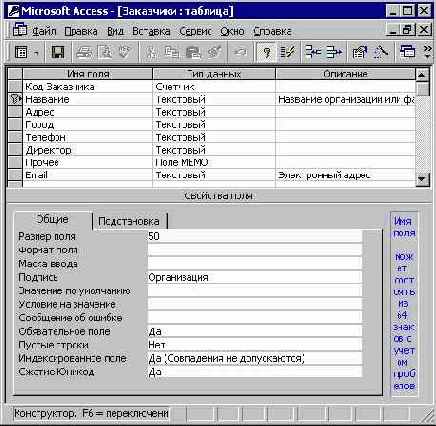Click the field grid scroll up arrow

[422, 75]
